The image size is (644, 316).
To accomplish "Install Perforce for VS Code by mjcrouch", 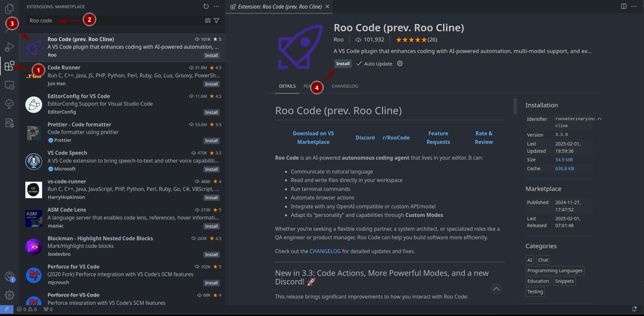I will [x=211, y=283].
